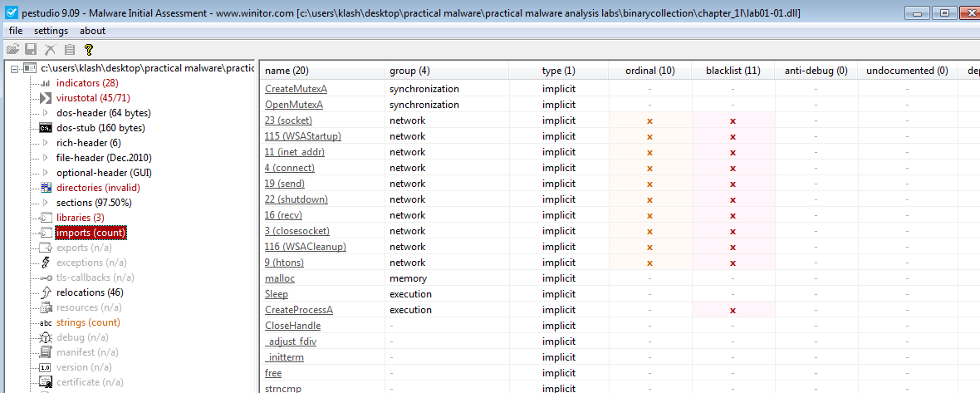980x393 pixels.
Task: Open the settings menu
Action: coord(51,31)
